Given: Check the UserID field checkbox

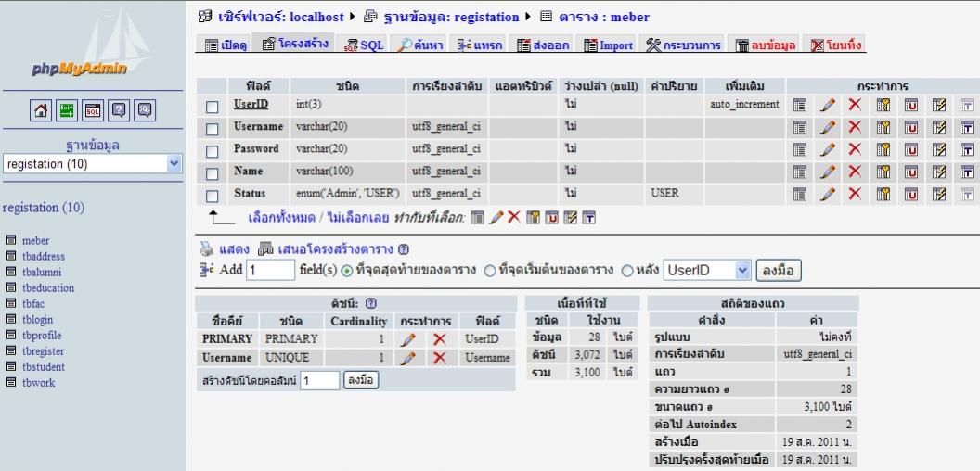Looking at the screenshot, I should (x=213, y=107).
